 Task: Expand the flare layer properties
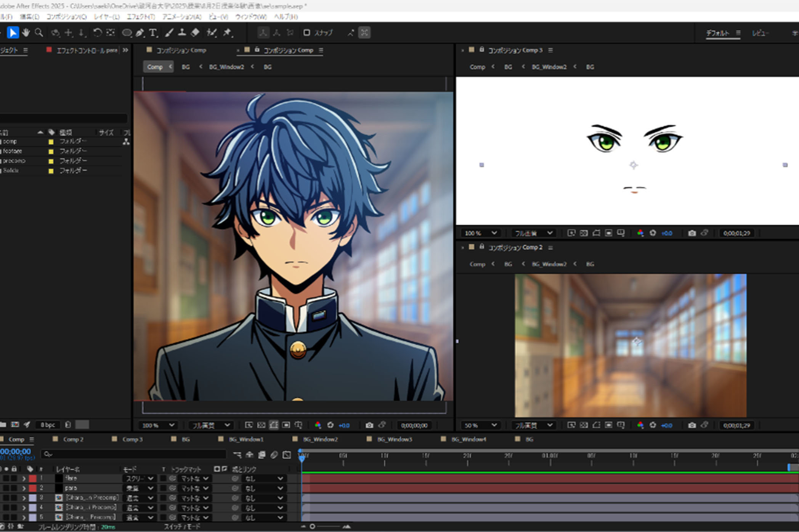(24, 478)
